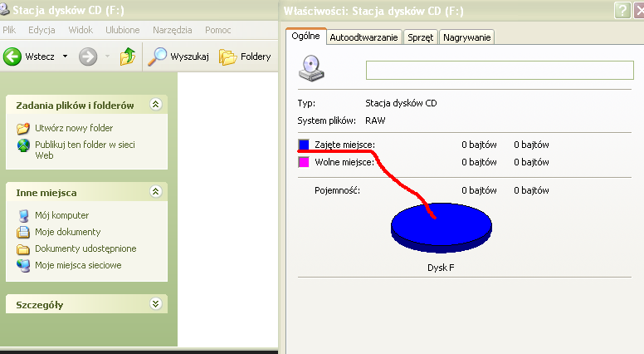Open the Wstecz history dropdown arrow

click(65, 56)
